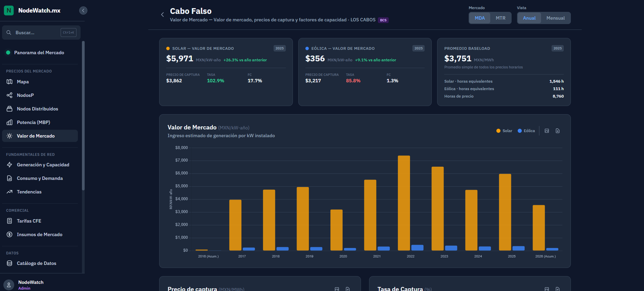Click the 2025 solar bar in chart

point(505,212)
